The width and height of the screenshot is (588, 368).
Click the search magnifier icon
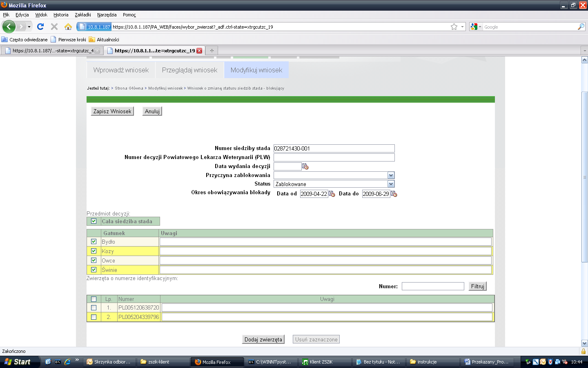(581, 27)
